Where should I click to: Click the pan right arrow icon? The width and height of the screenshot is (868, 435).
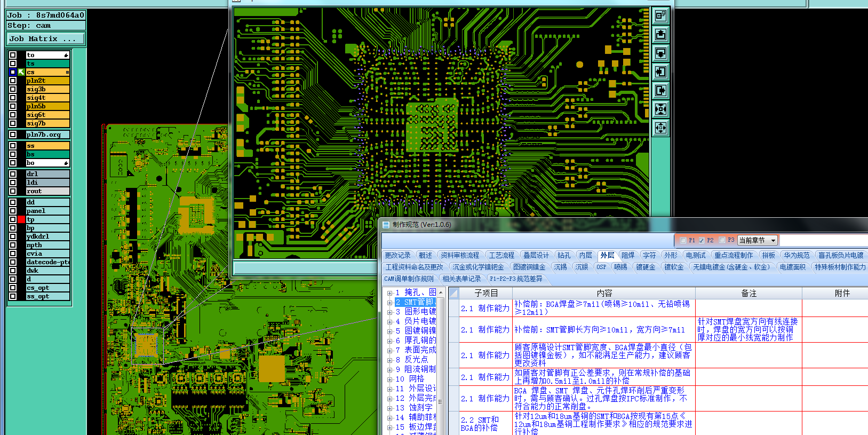click(x=660, y=90)
